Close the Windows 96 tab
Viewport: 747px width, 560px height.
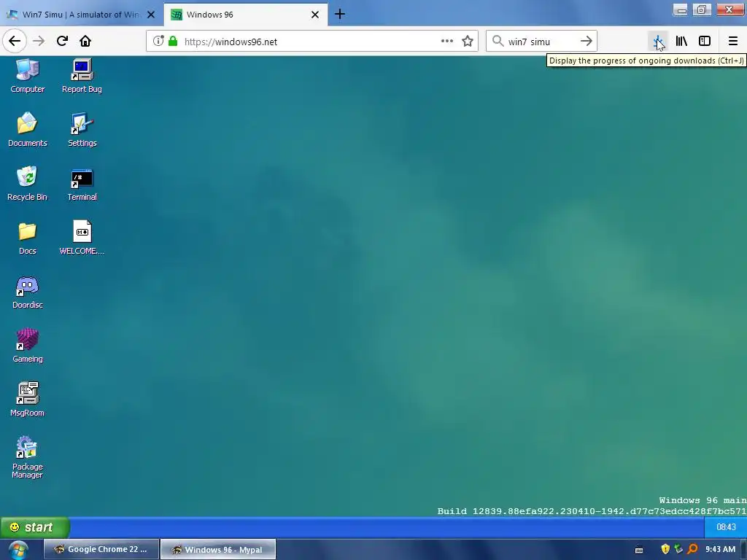tap(315, 15)
